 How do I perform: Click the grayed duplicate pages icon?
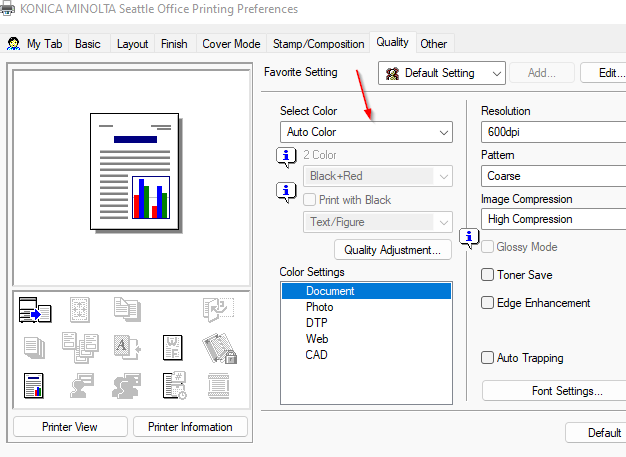tap(127, 309)
